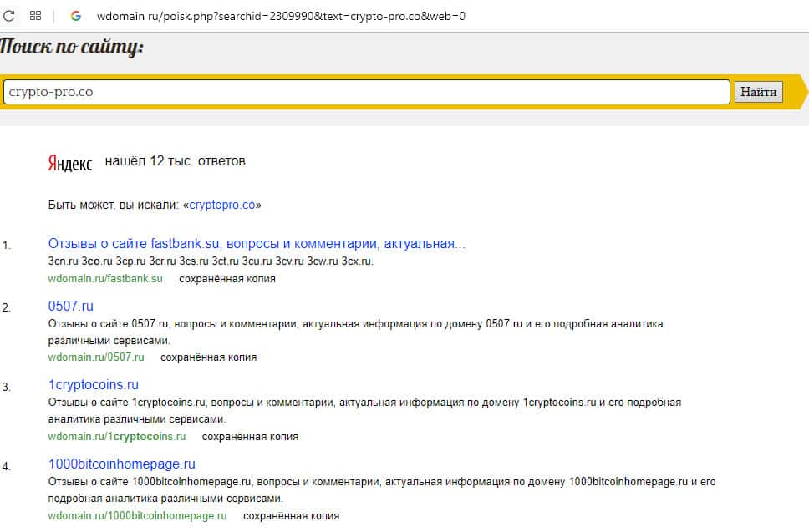Open the wdomain.ru/fastbank.su green URL

[105, 278]
